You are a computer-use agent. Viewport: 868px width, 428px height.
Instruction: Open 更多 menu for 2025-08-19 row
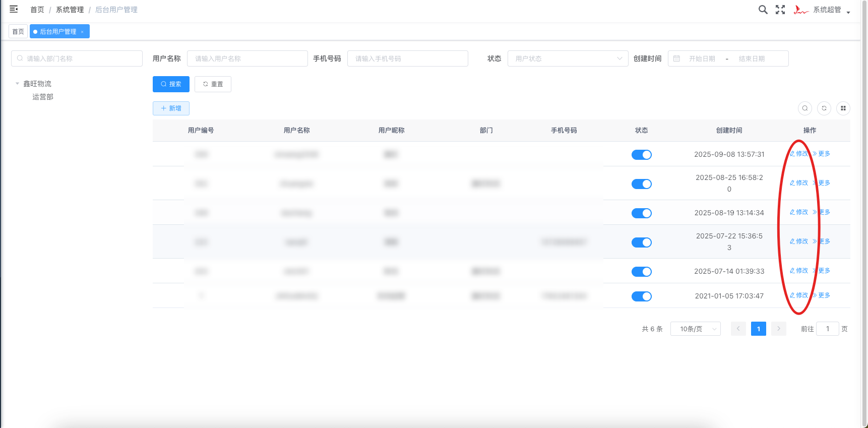tap(821, 212)
